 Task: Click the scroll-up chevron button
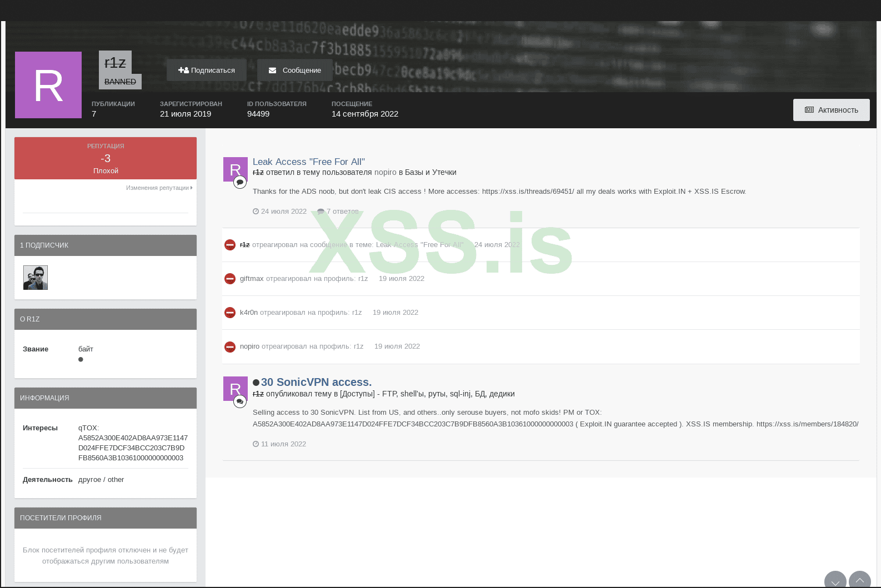click(x=860, y=580)
